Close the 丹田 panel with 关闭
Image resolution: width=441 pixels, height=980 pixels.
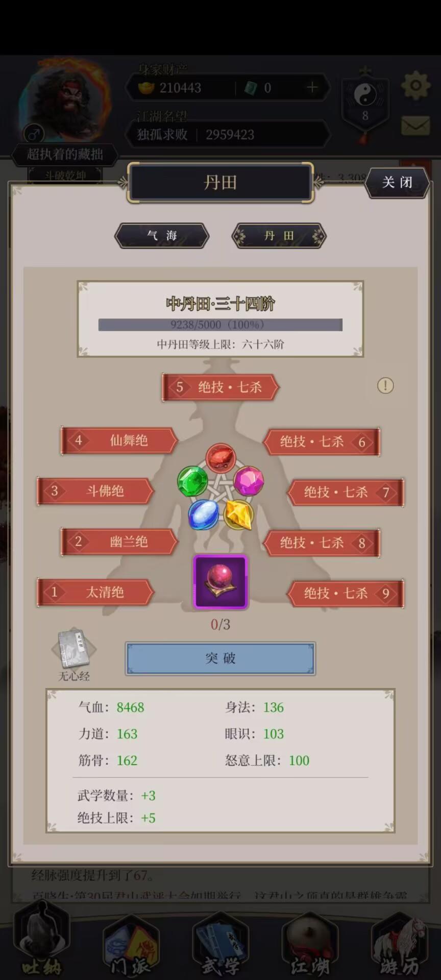397,182
